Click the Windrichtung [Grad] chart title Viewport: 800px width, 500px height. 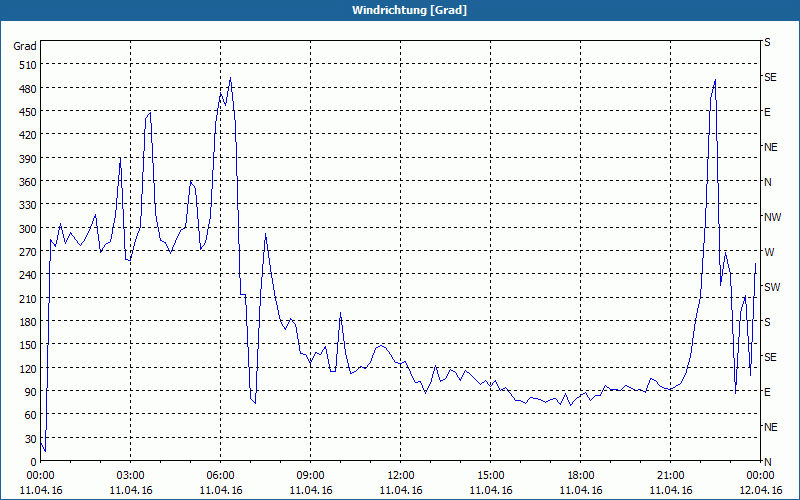pyautogui.click(x=409, y=10)
